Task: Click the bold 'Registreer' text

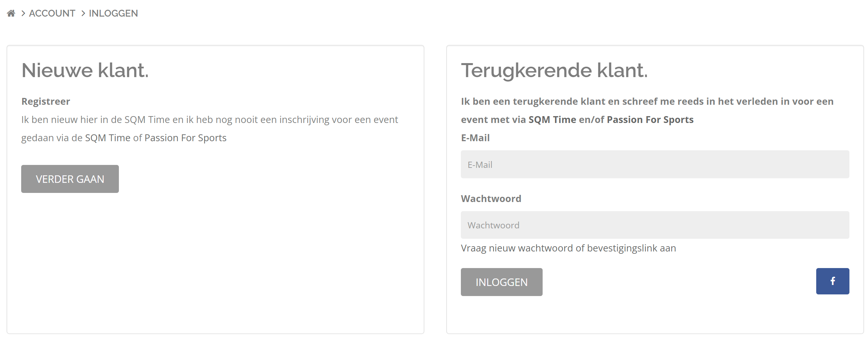Action: pos(46,101)
